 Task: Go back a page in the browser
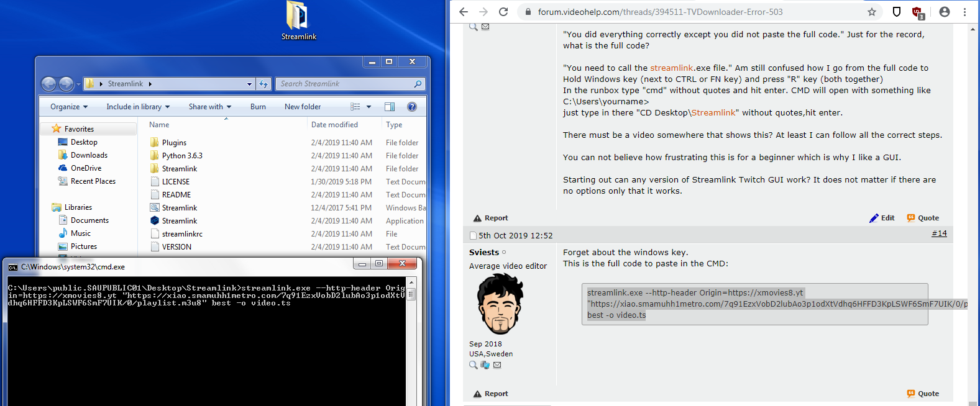464,12
